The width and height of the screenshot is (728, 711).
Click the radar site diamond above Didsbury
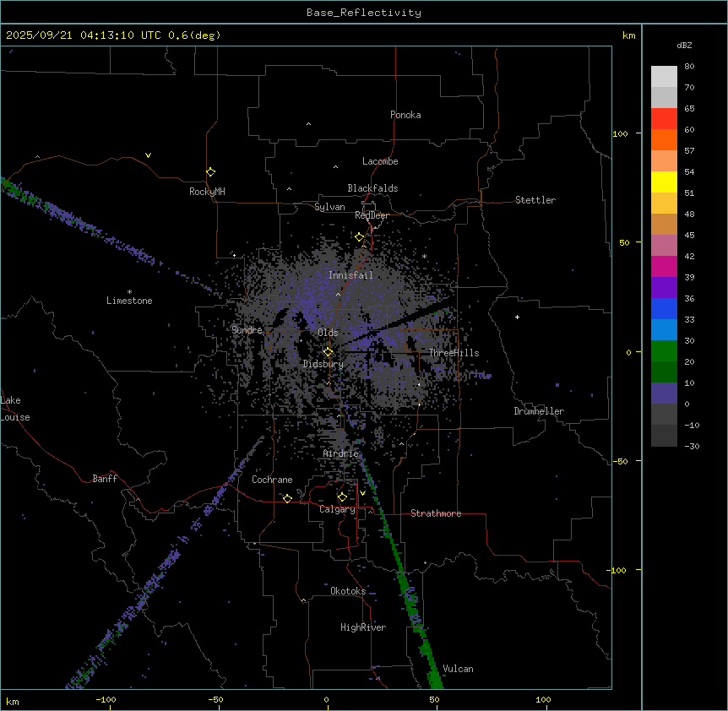pos(328,351)
